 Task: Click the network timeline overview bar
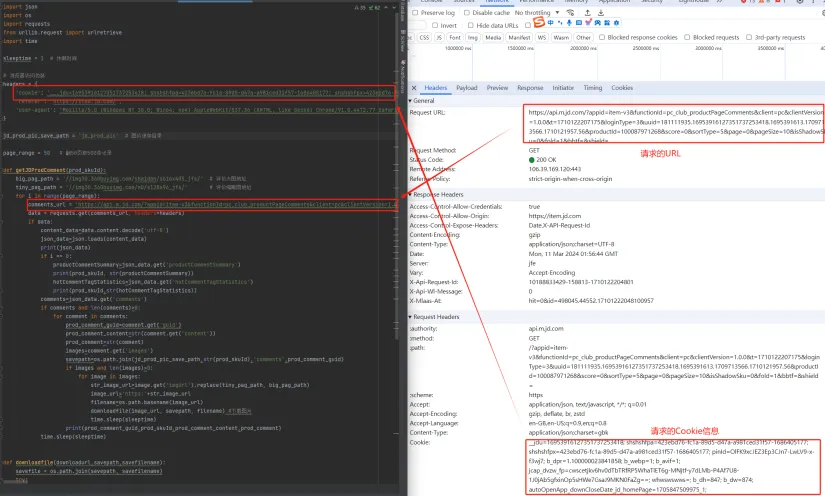point(616,65)
